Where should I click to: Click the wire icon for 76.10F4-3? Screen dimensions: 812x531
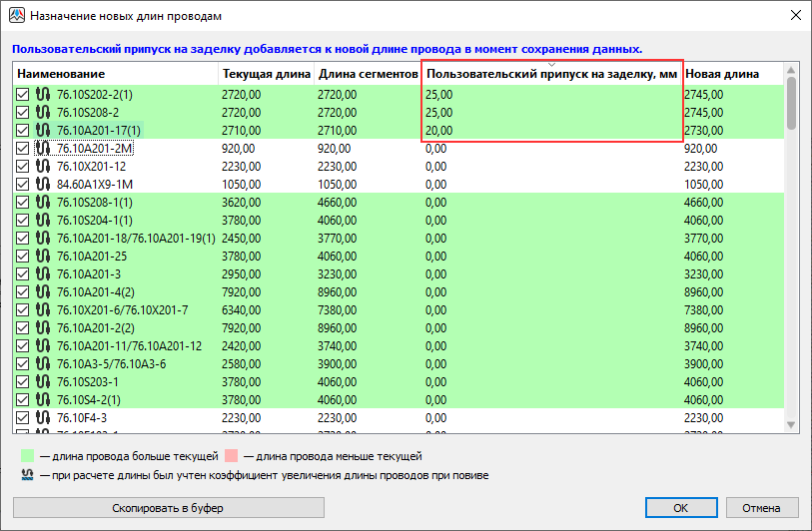pos(43,417)
